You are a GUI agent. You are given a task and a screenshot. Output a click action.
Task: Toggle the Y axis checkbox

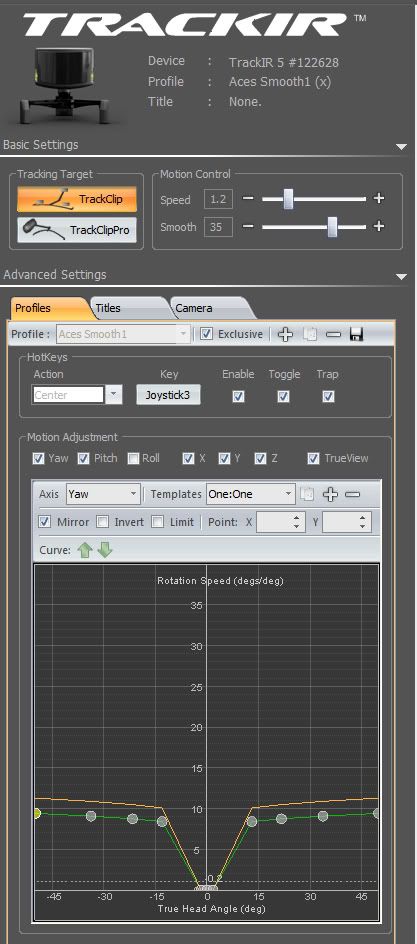click(x=224, y=459)
